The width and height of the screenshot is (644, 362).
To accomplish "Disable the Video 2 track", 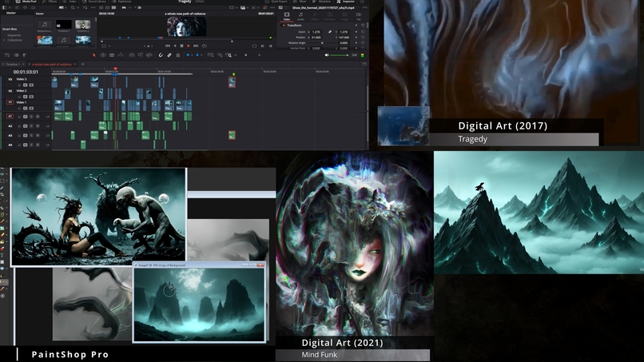I will (x=31, y=97).
